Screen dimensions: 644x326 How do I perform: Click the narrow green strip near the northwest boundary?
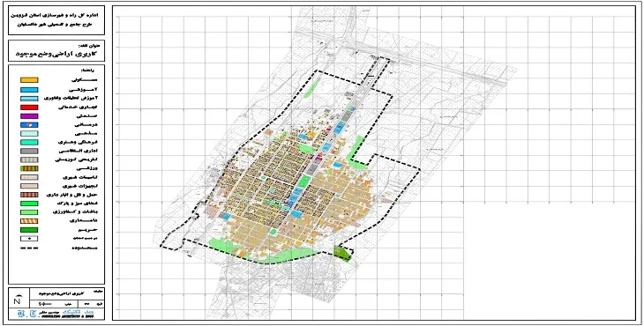pos(312,88)
